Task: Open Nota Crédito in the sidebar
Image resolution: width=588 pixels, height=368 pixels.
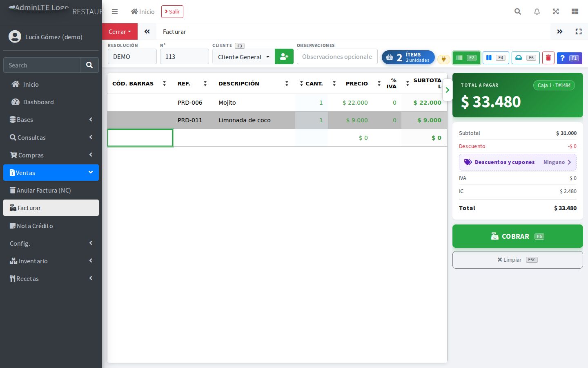Action: pos(51,226)
